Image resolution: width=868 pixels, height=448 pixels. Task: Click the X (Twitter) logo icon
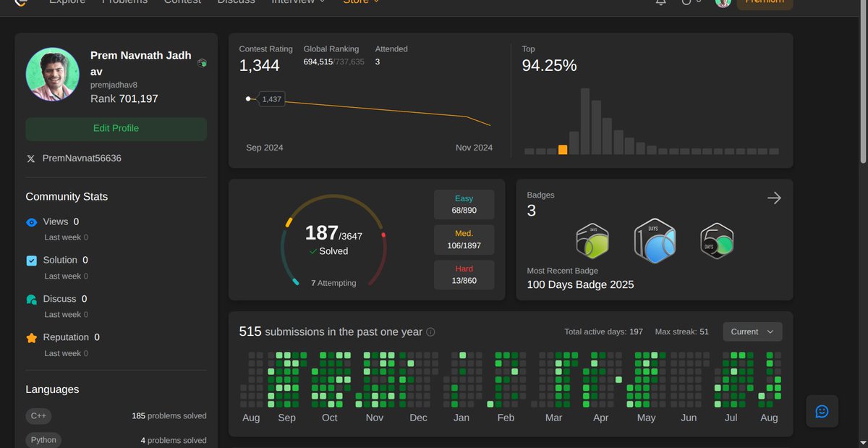30,158
